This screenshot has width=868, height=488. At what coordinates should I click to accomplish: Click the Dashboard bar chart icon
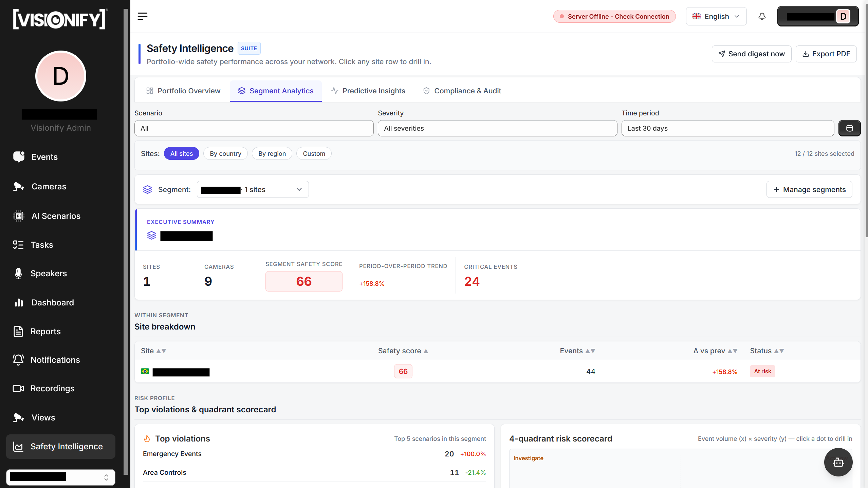[x=19, y=302]
